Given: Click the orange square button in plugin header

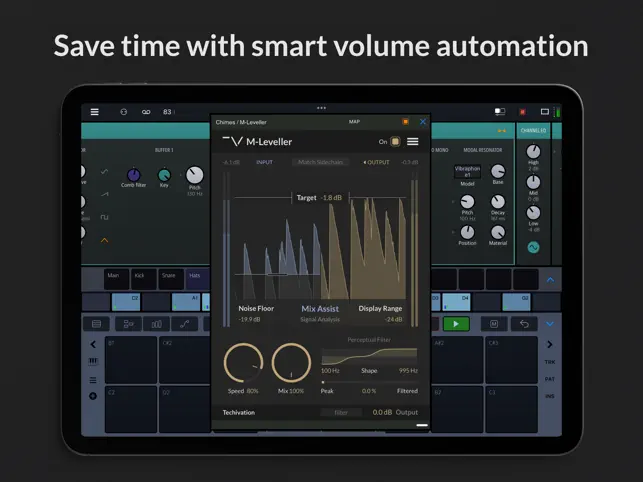Looking at the screenshot, I should (405, 122).
